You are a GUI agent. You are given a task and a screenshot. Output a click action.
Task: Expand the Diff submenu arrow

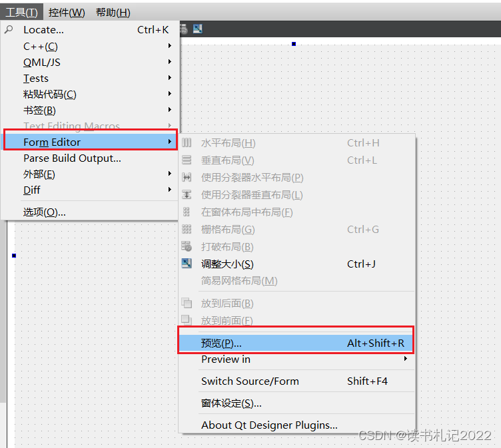pos(170,190)
